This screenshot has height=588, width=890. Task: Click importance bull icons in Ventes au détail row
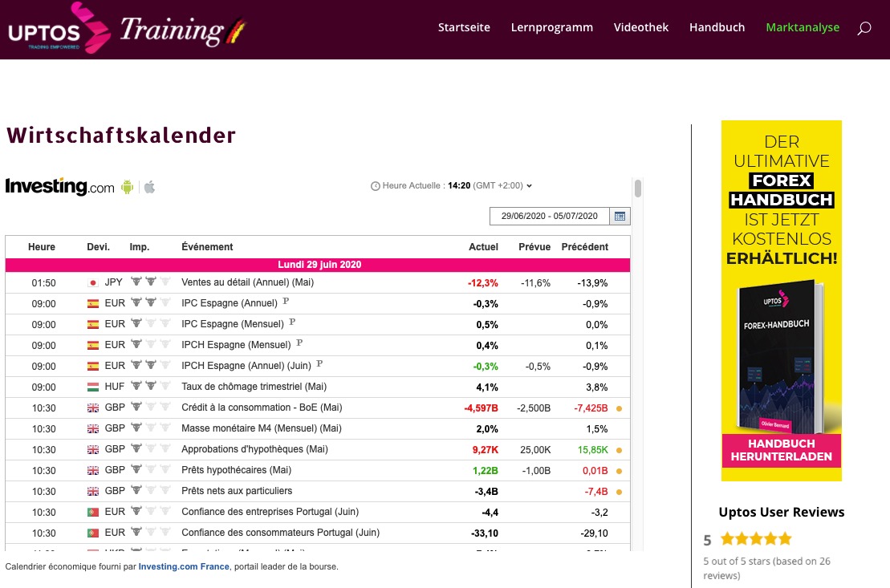pos(150,282)
